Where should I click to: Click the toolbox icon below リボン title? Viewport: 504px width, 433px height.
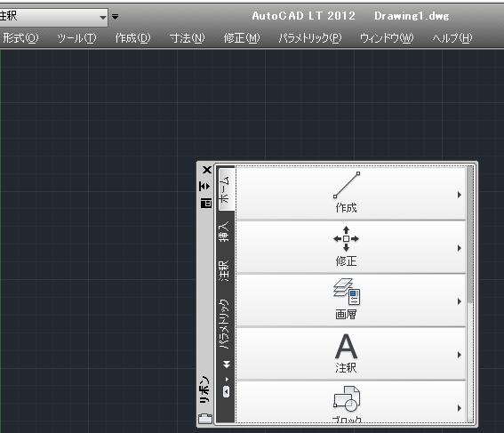pyautogui.click(x=205, y=418)
